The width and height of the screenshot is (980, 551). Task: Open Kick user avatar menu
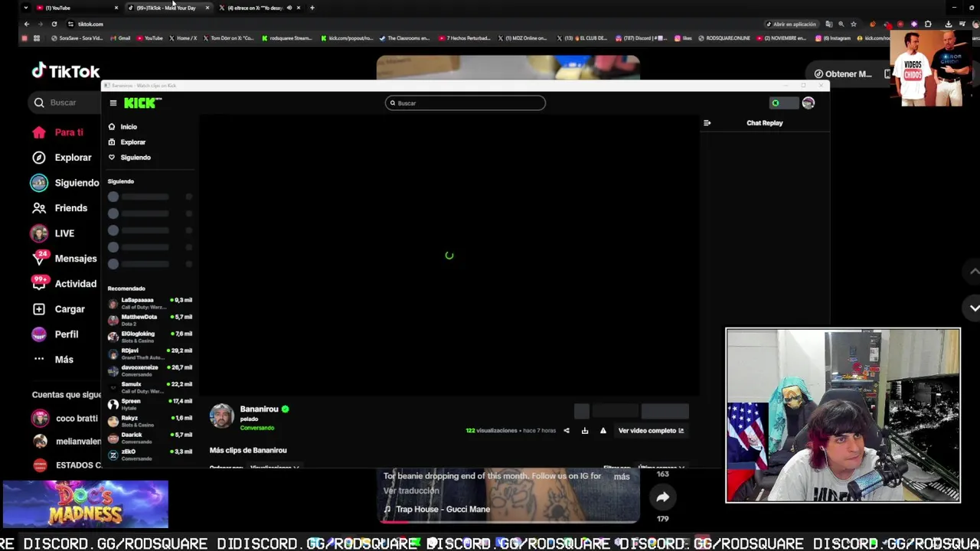(x=808, y=103)
